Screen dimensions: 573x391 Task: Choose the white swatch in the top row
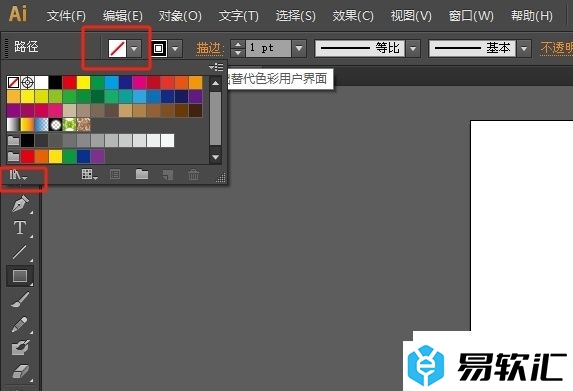(41, 83)
